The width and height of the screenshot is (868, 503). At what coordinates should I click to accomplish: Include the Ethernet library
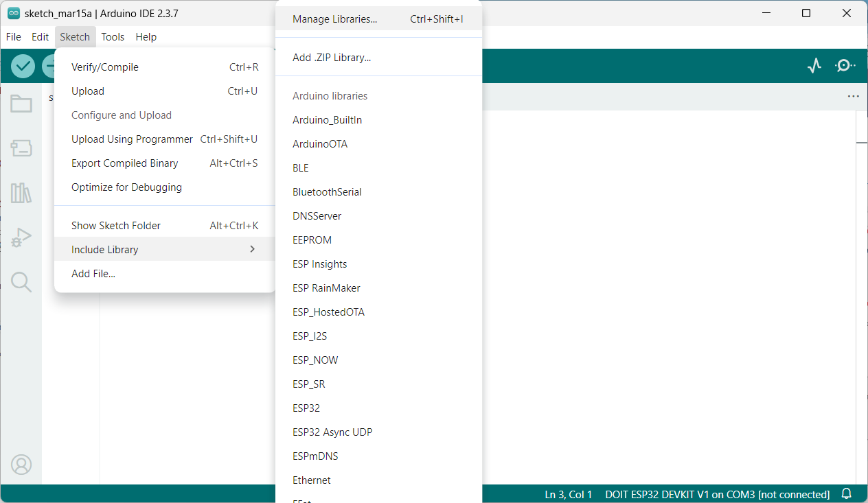[378, 480]
